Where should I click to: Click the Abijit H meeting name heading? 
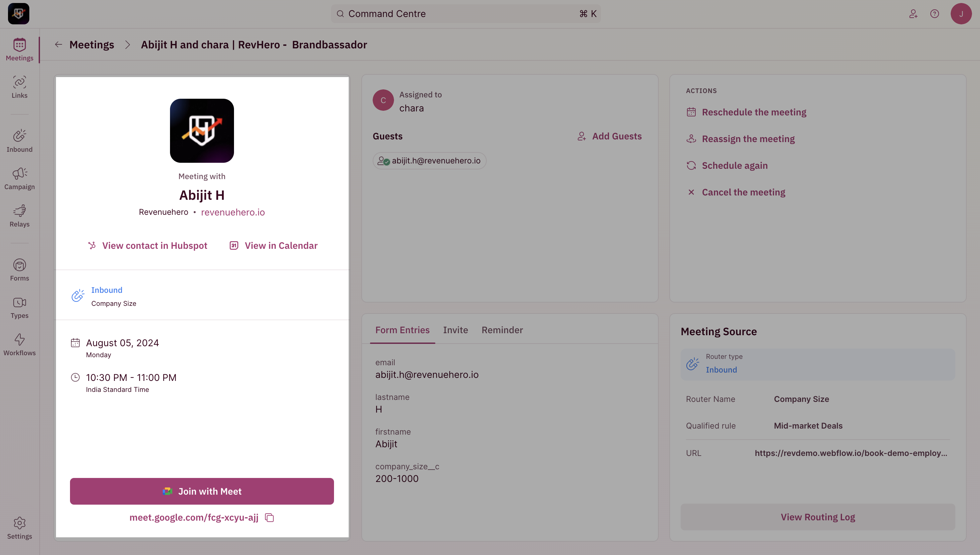pos(202,195)
